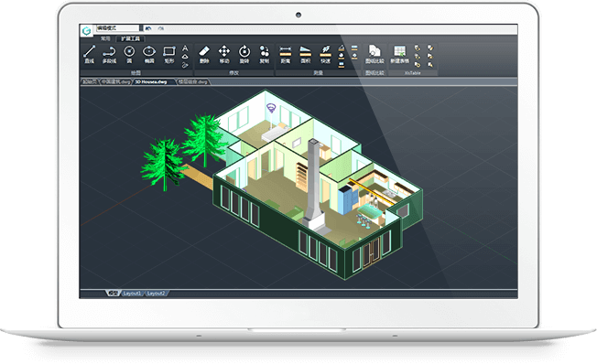The height and width of the screenshot is (364, 597).
Task: Select the text 'A' tool icon
Action: tap(185, 48)
